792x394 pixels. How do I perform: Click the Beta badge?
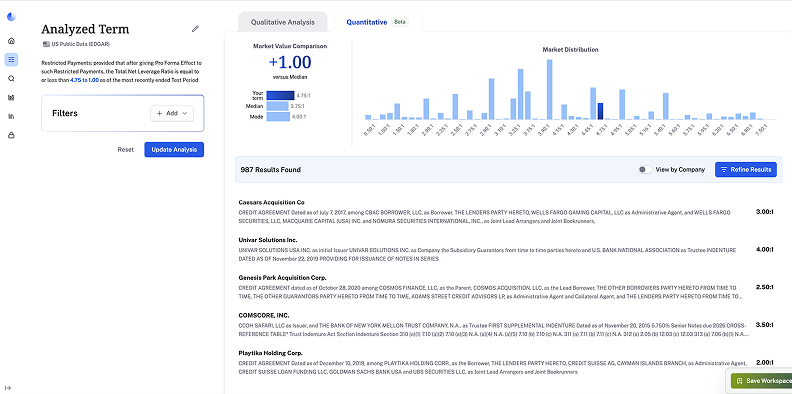point(400,22)
